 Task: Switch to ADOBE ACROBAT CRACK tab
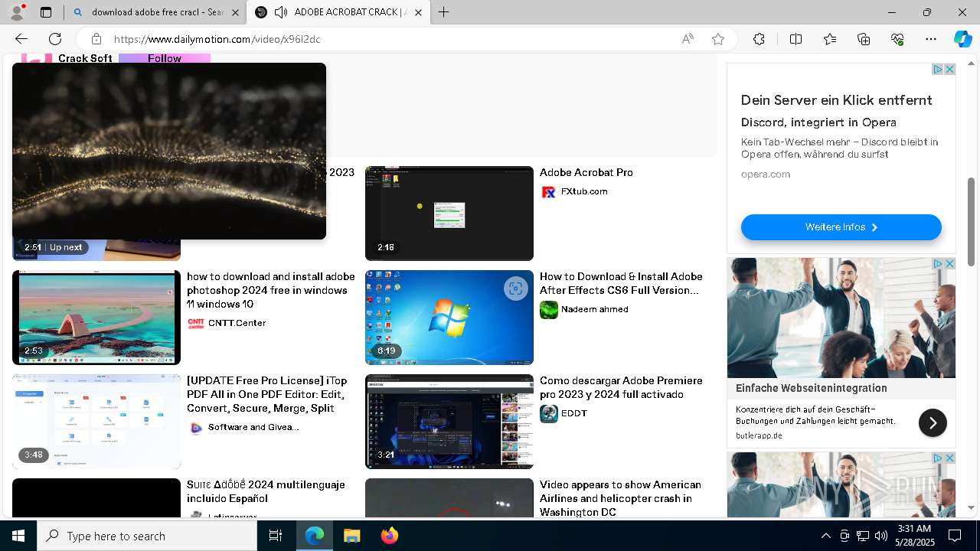coord(337,12)
